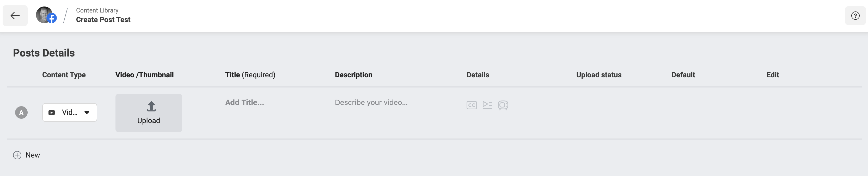Screen dimensions: 868x176
Task: Click the upload arrow icon
Action: point(151,106)
